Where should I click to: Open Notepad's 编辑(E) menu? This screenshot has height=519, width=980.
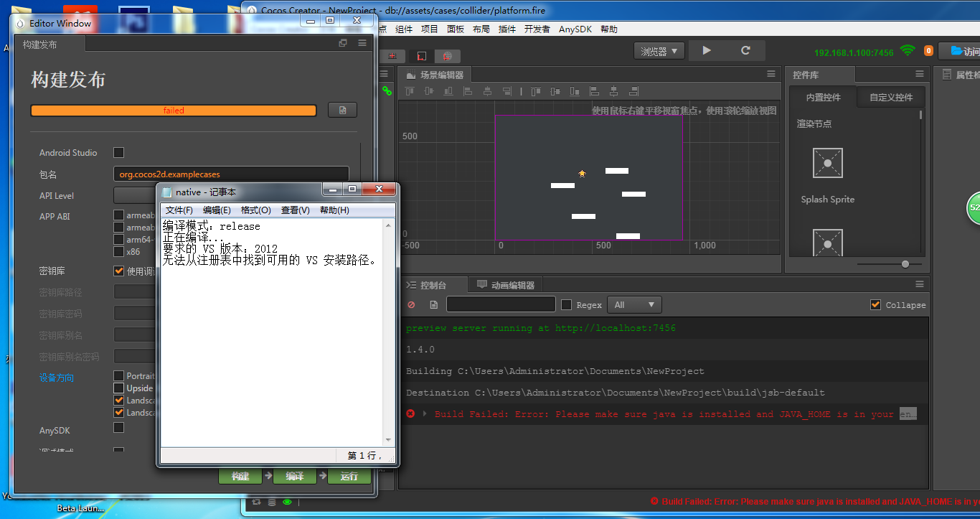tap(217, 210)
